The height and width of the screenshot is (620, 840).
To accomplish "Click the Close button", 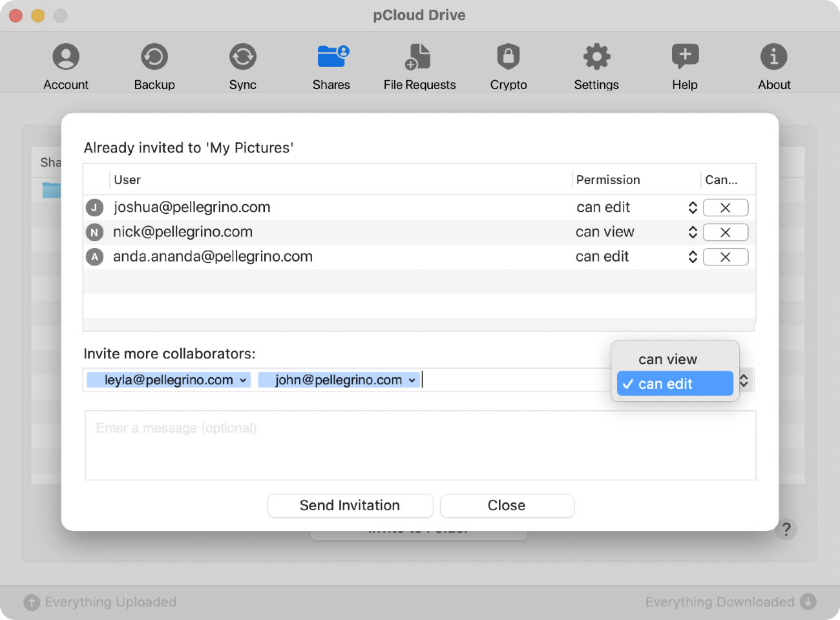I will click(x=507, y=506).
